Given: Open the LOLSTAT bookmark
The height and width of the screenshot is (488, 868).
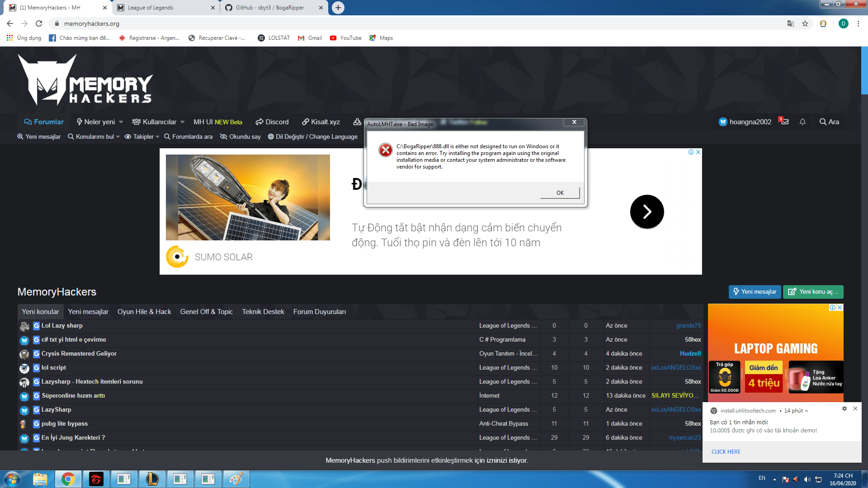Looking at the screenshot, I should click(x=274, y=38).
